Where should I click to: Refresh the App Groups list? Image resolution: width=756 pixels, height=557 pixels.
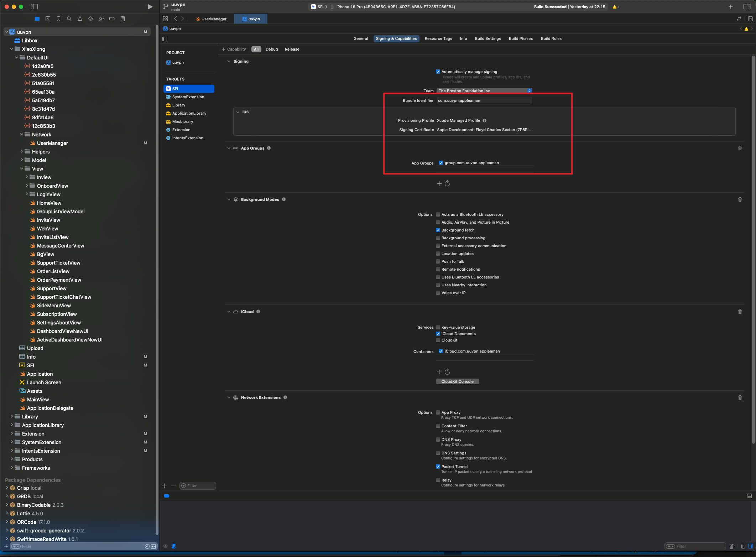point(448,183)
